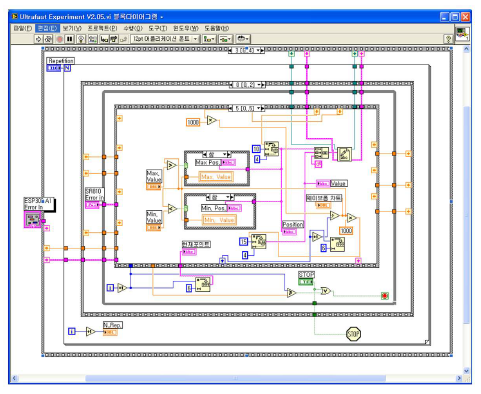Screen dimensions: 481x394
Task: Select the Repetition control terminal
Action: click(x=54, y=68)
